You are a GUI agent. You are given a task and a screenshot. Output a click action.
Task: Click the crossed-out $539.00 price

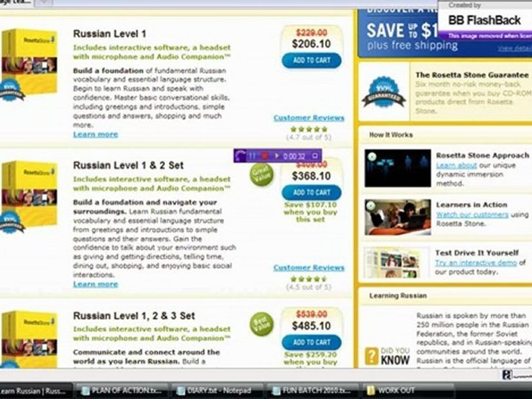click(311, 314)
